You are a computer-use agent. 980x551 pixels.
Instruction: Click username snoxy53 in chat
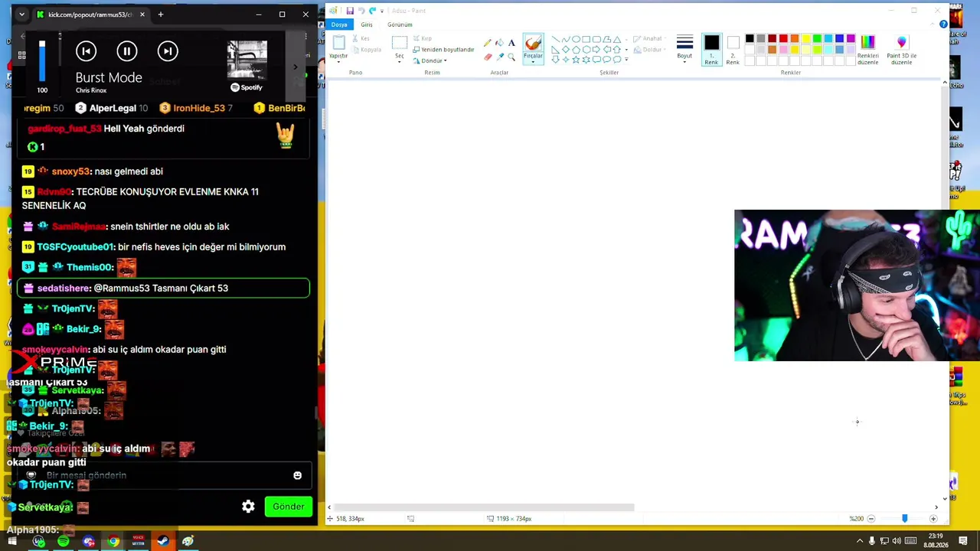[x=70, y=171]
